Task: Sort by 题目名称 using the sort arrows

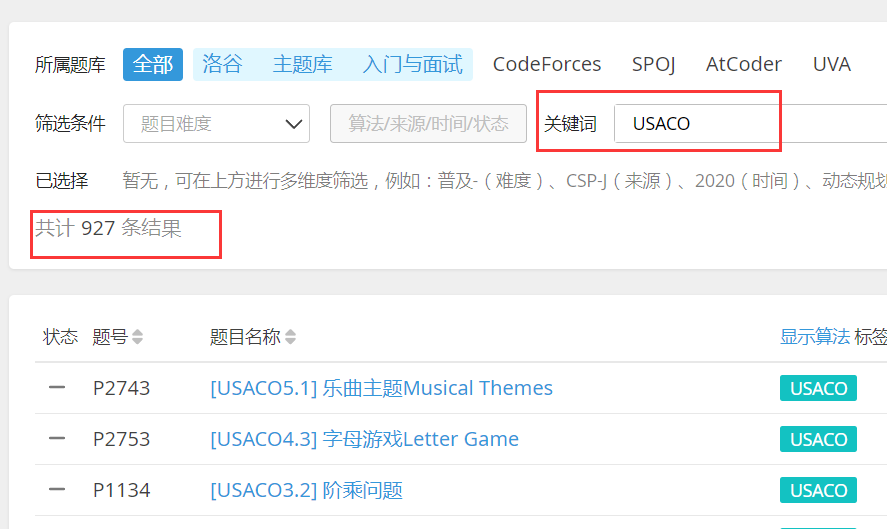Action: click(290, 337)
